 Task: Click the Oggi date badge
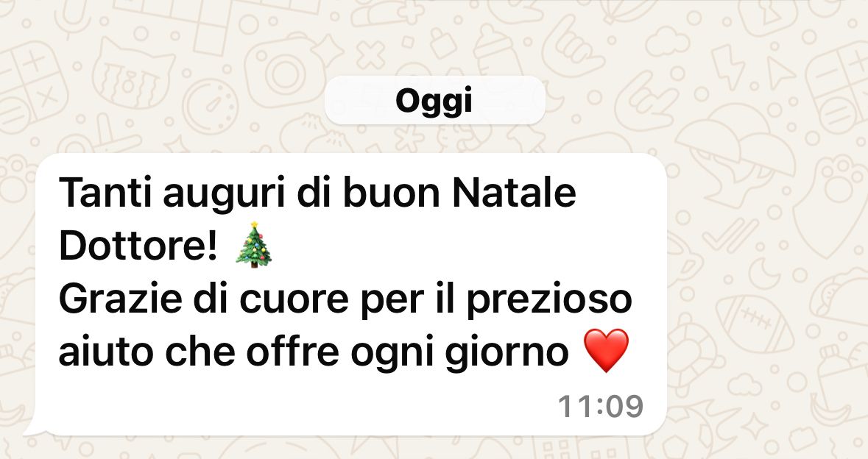coord(434,101)
